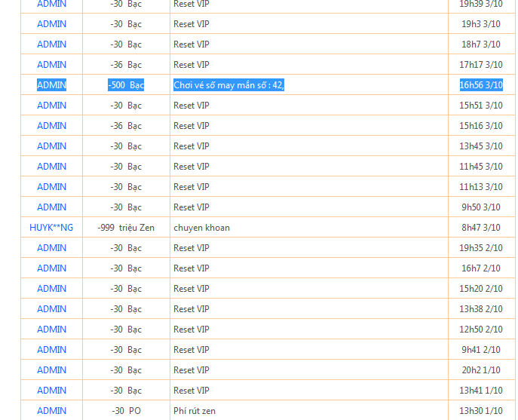Select the '13h38 2/10' timestamp
518x420 pixels.
pos(481,309)
